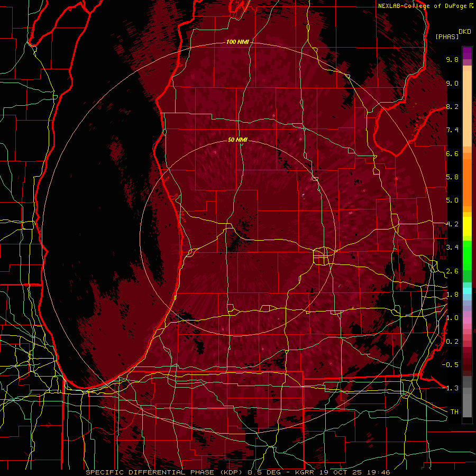Click the TH threshold legend label
Viewport: 476px width, 476px height.
pyautogui.click(x=454, y=411)
